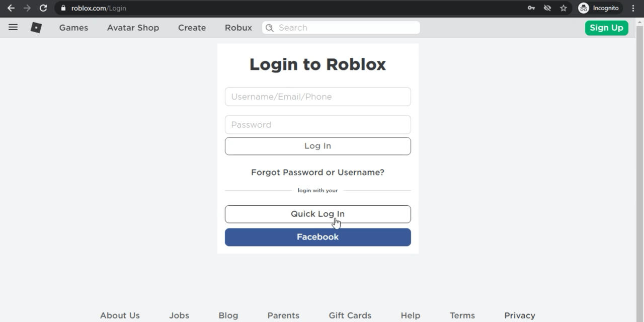This screenshot has width=644, height=322.
Task: Select the search magnifier icon
Action: click(x=270, y=28)
